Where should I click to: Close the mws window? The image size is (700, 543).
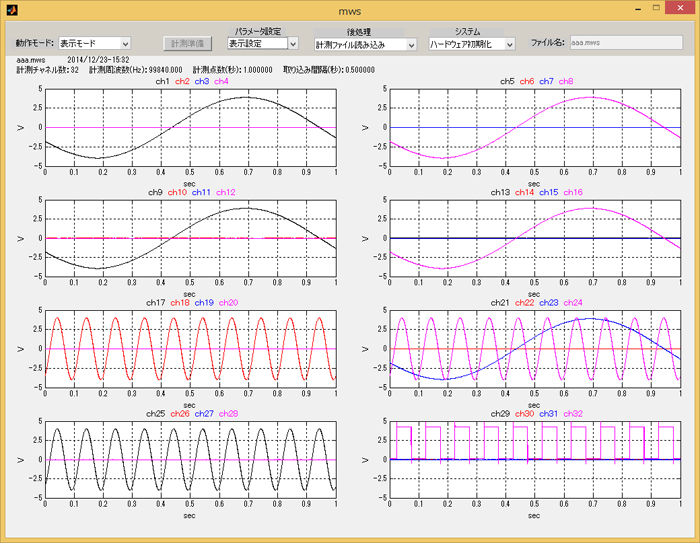[680, 8]
